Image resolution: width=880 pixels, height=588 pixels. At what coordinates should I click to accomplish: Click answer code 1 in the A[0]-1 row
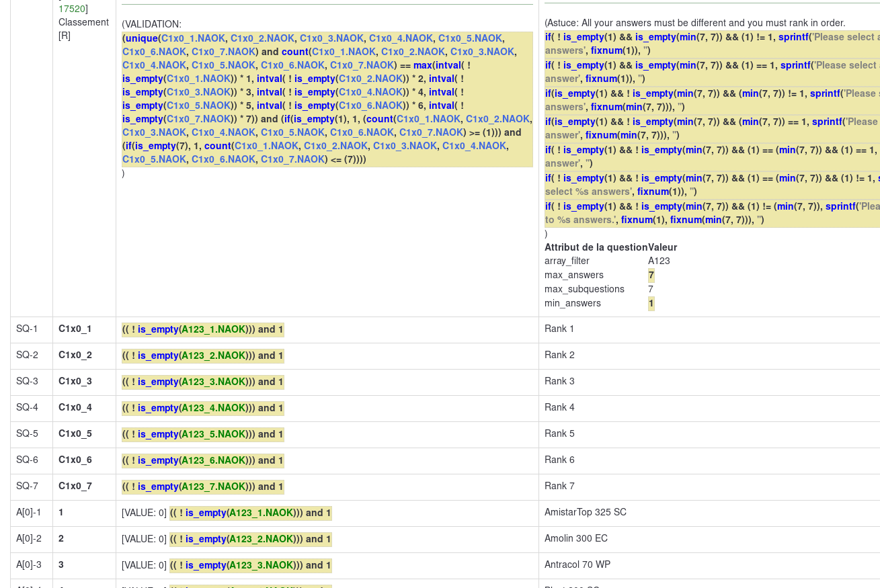click(x=61, y=512)
